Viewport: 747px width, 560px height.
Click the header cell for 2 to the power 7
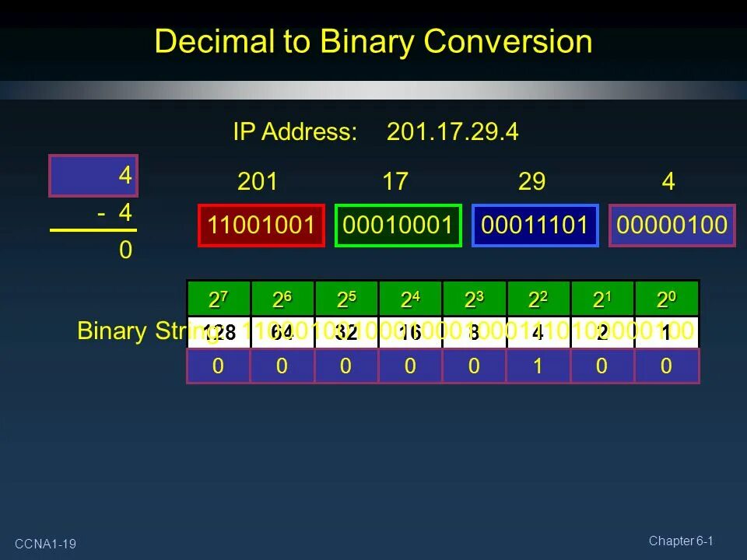219,299
